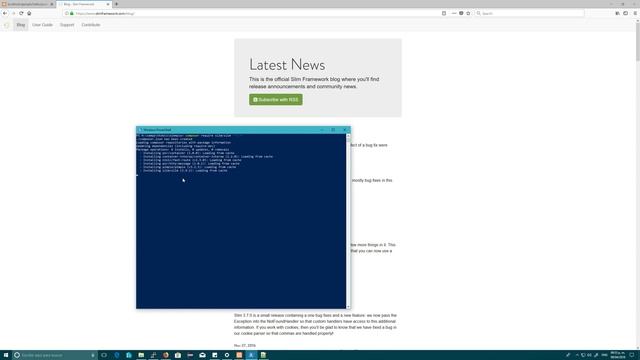Image resolution: width=640 pixels, height=360 pixels.
Task: Open the action center notification icon
Action: [631, 355]
